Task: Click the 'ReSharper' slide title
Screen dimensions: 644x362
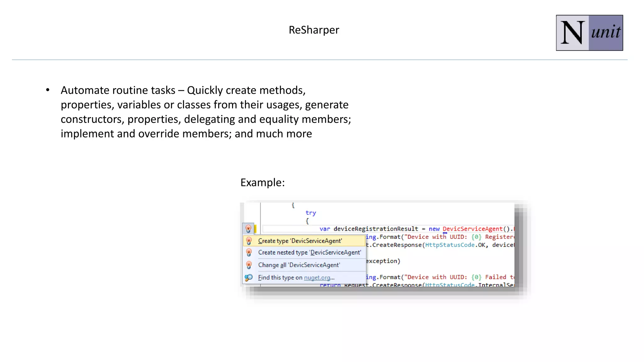Action: tap(314, 30)
